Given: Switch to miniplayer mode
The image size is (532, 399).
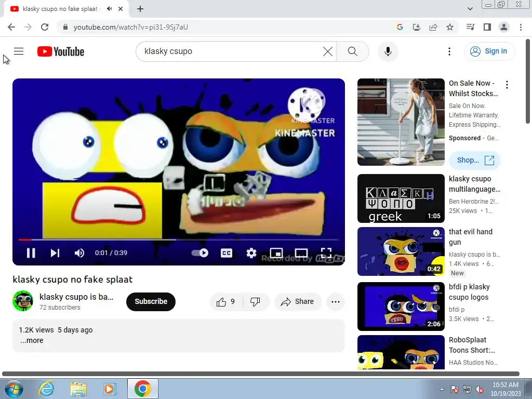Looking at the screenshot, I should tap(276, 253).
